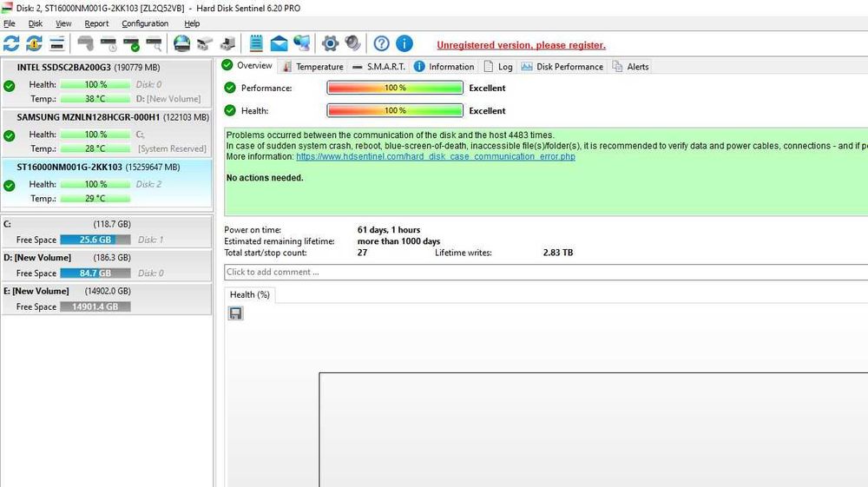Click the INTEL SSD 38 °C temperature bar

(x=95, y=98)
